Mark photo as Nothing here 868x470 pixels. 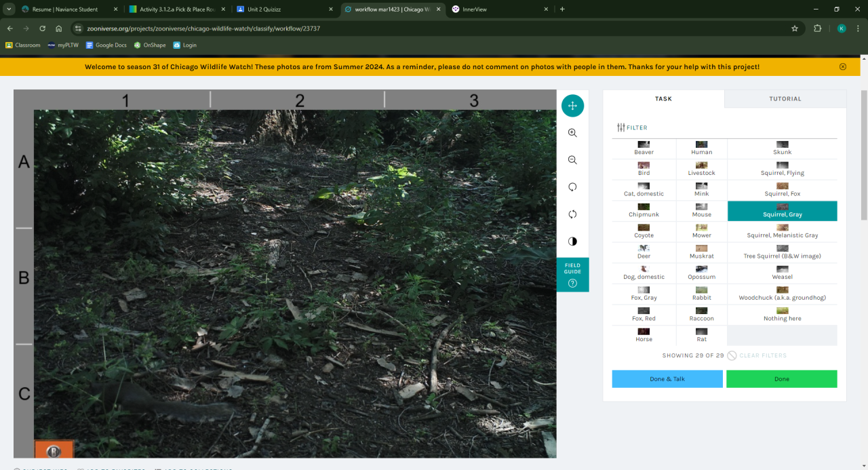click(x=782, y=315)
